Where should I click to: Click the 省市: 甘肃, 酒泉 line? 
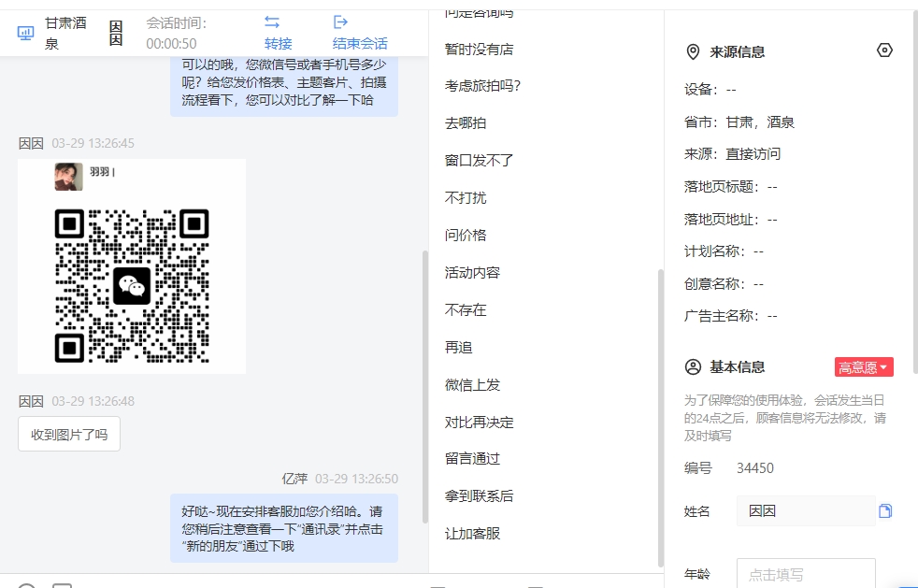(739, 122)
